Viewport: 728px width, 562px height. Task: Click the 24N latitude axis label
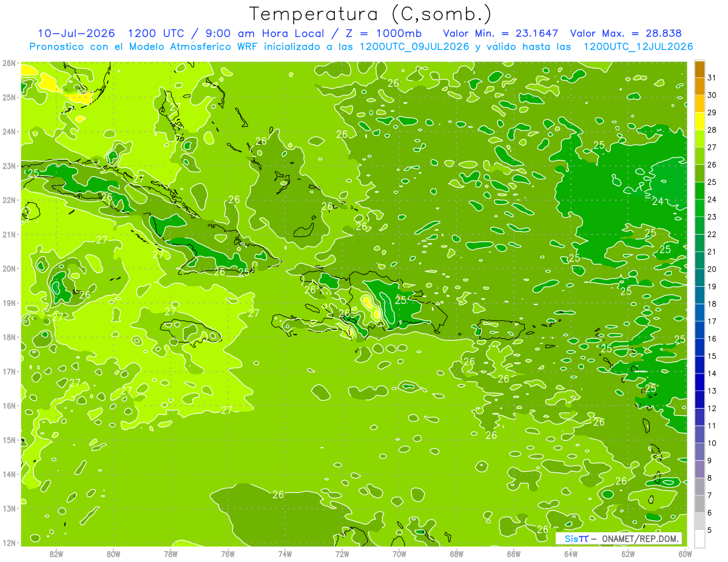pos(9,132)
